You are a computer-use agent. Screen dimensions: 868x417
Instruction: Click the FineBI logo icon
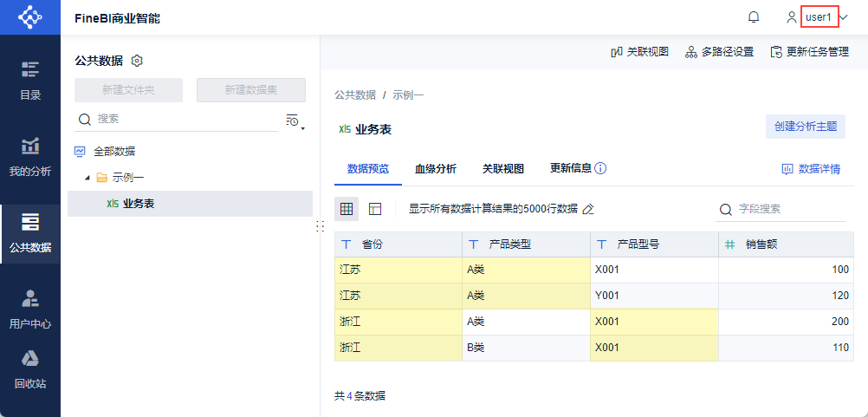pos(30,17)
